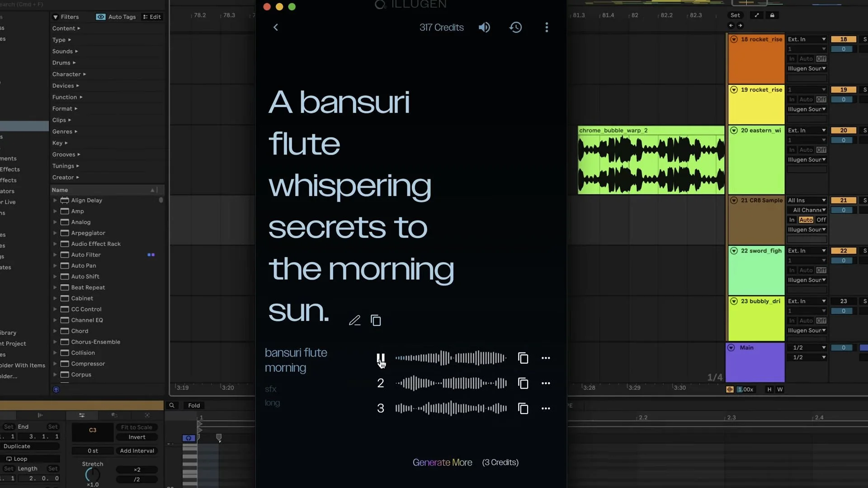Image resolution: width=868 pixels, height=488 pixels.
Task: Click the Generate More link
Action: (x=442, y=462)
